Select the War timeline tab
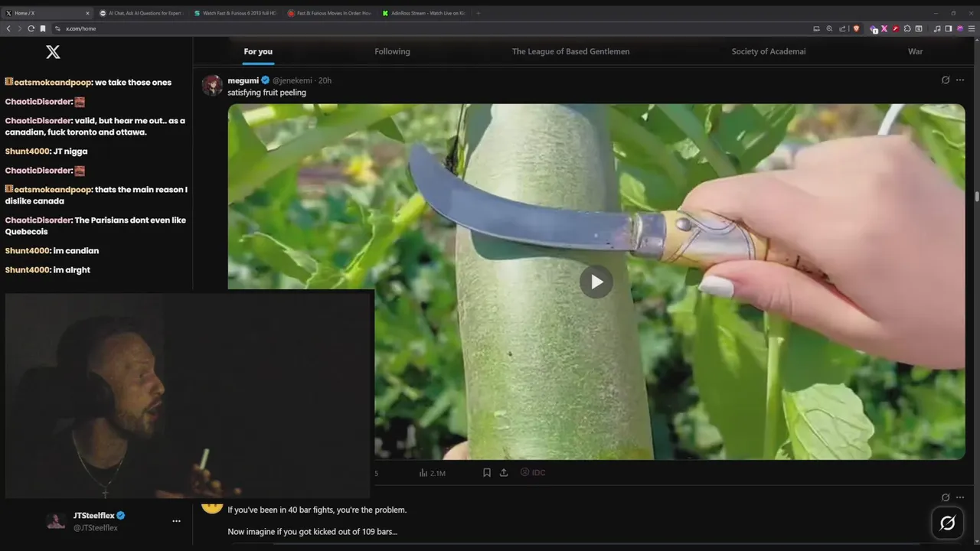The width and height of the screenshot is (980, 551). click(x=915, y=51)
